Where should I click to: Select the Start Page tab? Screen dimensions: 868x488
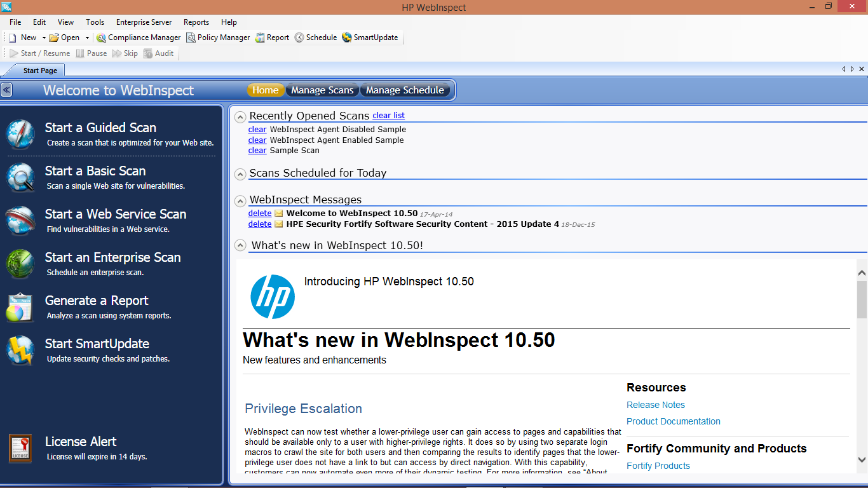point(39,71)
